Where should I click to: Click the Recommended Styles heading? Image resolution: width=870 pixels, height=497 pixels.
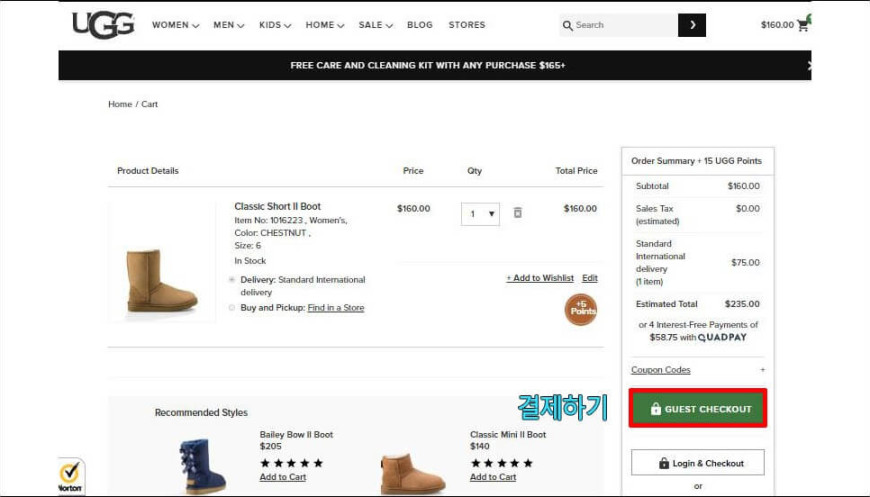pos(201,413)
